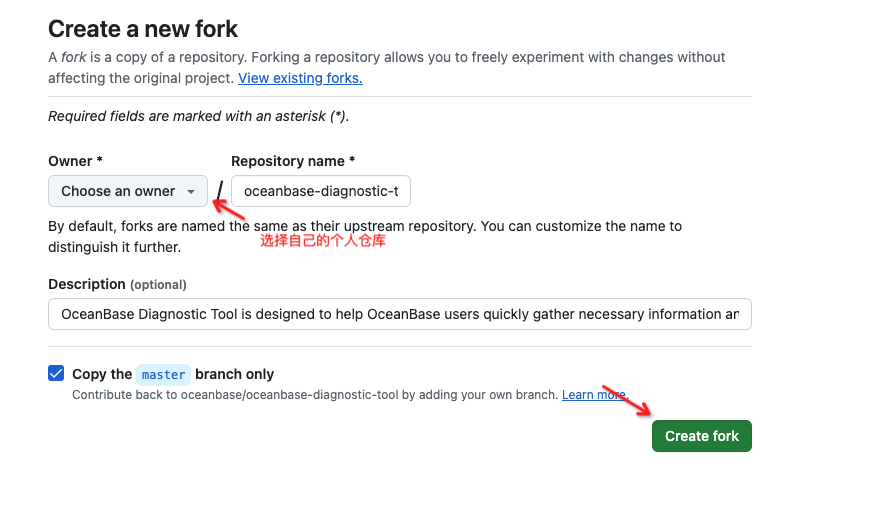877x507 pixels.
Task: Click the slash separator beside the owner dropdown
Action: [x=220, y=190]
